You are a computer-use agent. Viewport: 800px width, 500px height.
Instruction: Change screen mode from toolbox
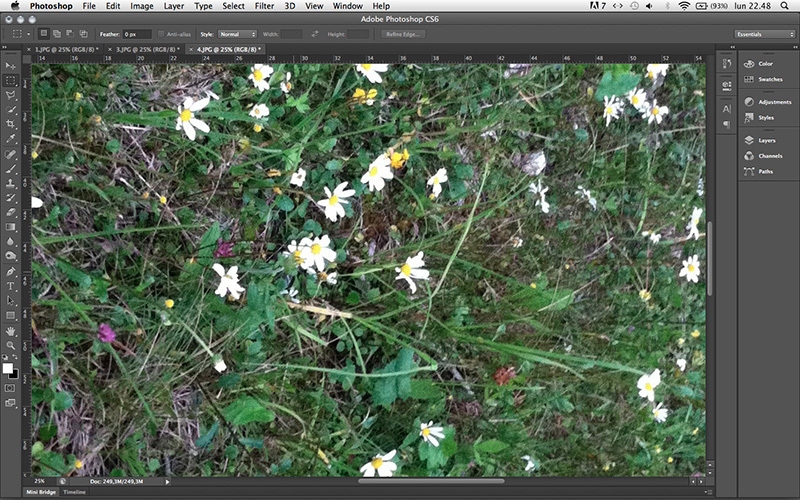(10, 403)
